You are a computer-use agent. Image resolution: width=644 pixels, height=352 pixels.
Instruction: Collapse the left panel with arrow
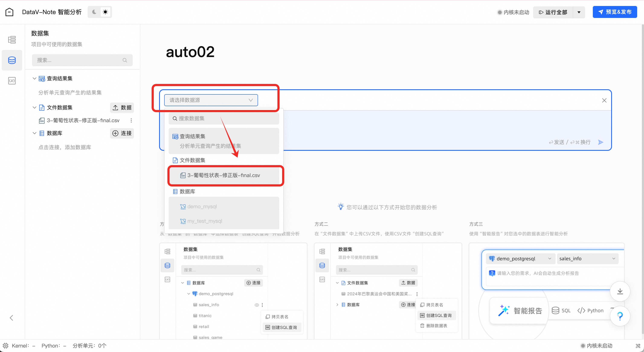click(11, 318)
